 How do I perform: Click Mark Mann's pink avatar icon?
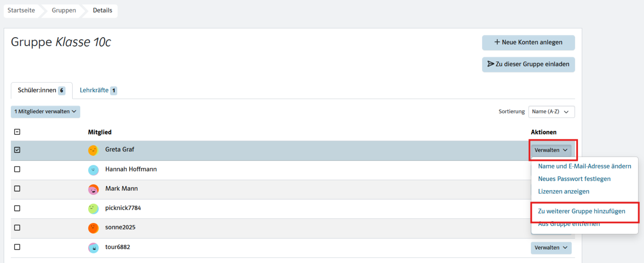(x=93, y=189)
